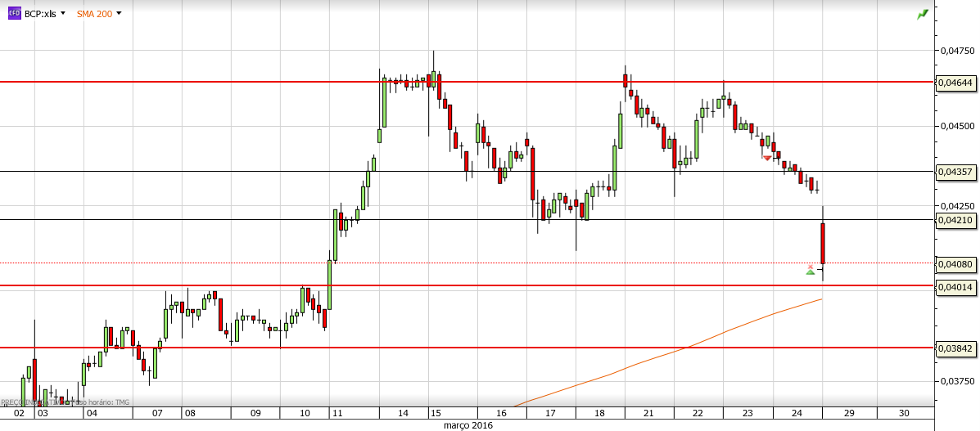
Task: Select the 0,03842 price level label
Action: pyautogui.click(x=956, y=348)
